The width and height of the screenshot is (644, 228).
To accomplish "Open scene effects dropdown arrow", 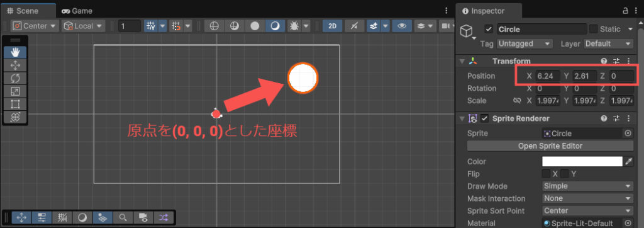I will 386,26.
